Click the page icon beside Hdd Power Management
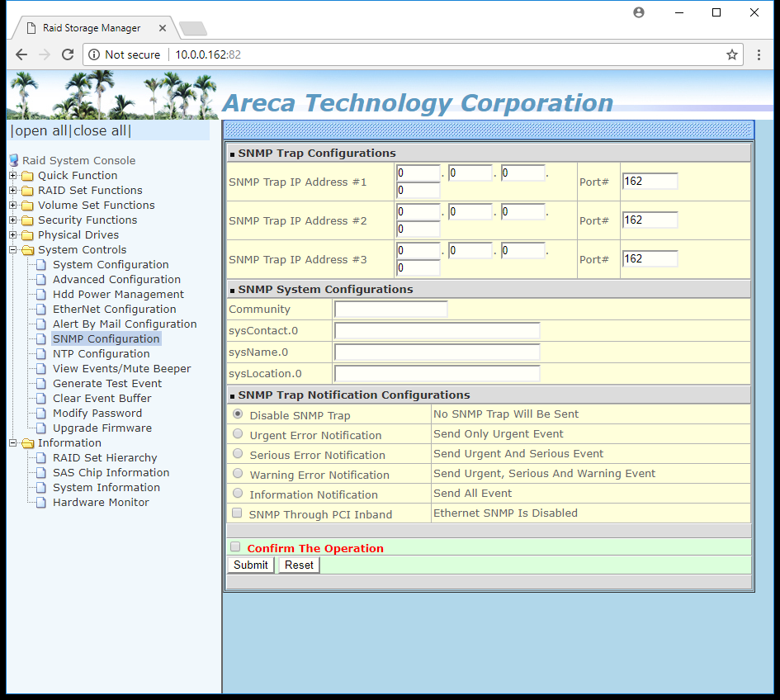Viewport: 780px width, 700px height. (41, 295)
